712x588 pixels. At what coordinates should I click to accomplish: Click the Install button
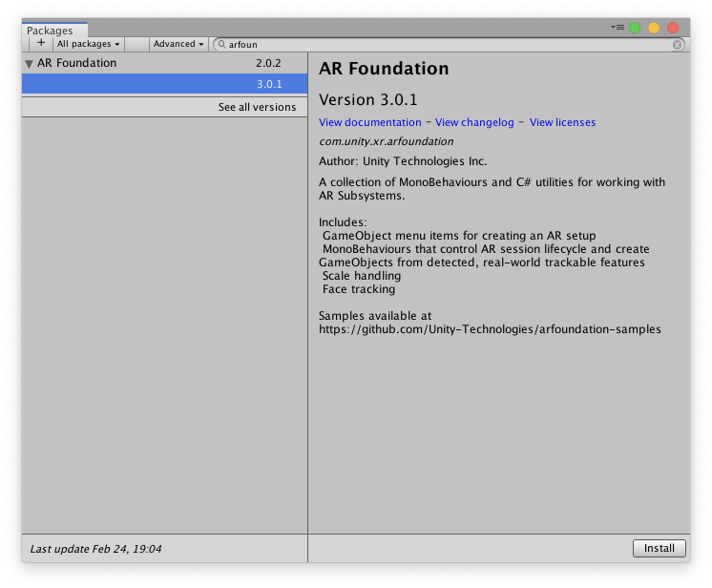click(x=659, y=548)
